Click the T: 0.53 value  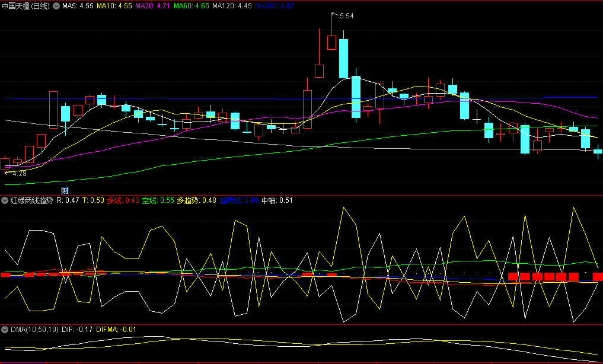(93, 200)
